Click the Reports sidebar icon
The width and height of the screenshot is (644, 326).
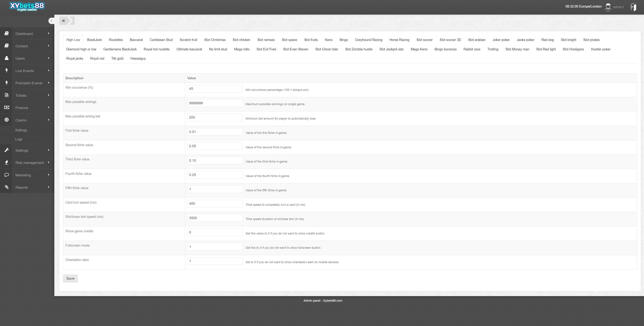pyautogui.click(x=6, y=187)
